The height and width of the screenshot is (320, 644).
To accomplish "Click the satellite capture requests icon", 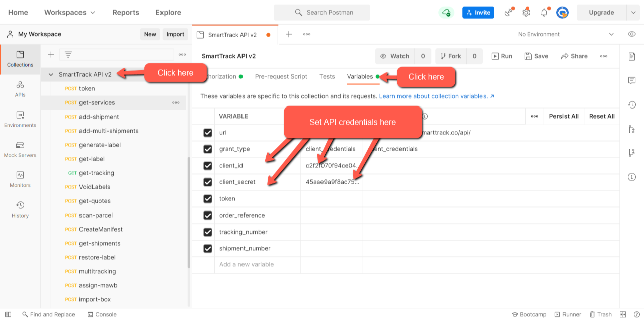I will tap(509, 12).
